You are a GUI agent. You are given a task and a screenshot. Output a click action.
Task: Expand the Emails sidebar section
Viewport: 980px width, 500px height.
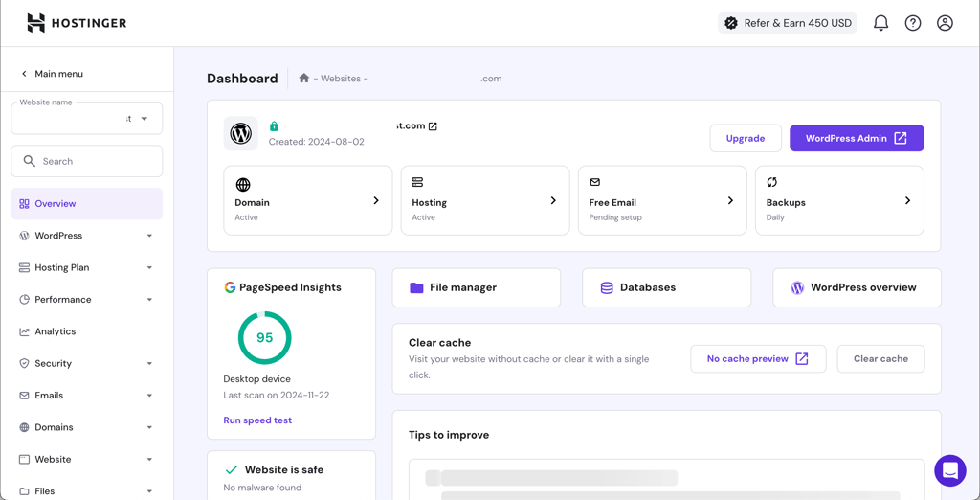[x=149, y=396]
